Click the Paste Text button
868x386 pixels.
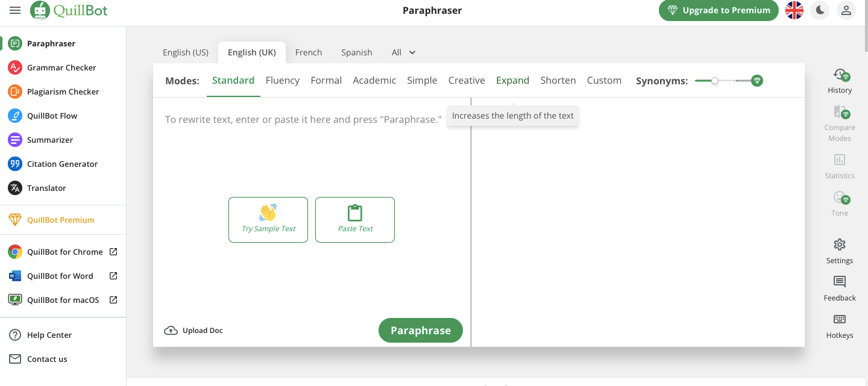pyautogui.click(x=355, y=220)
